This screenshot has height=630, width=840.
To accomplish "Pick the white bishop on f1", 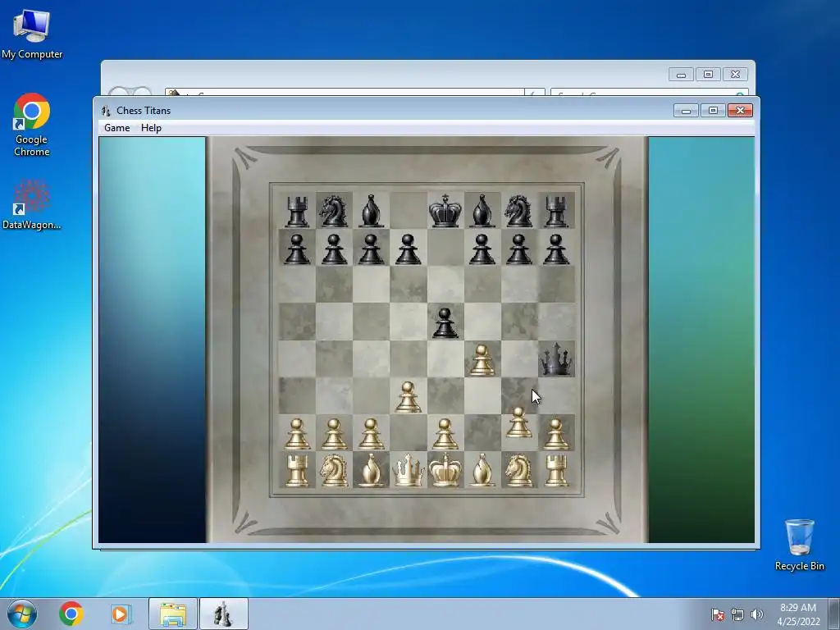I will point(482,470).
